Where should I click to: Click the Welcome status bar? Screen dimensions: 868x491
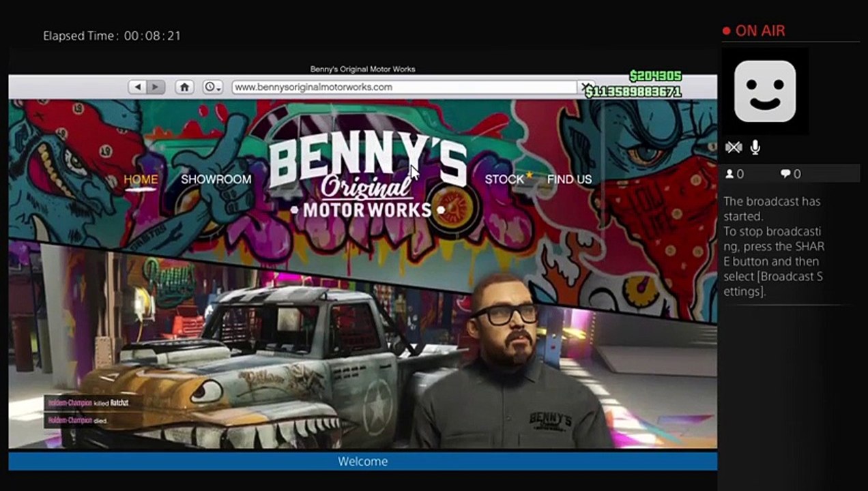pyautogui.click(x=362, y=462)
